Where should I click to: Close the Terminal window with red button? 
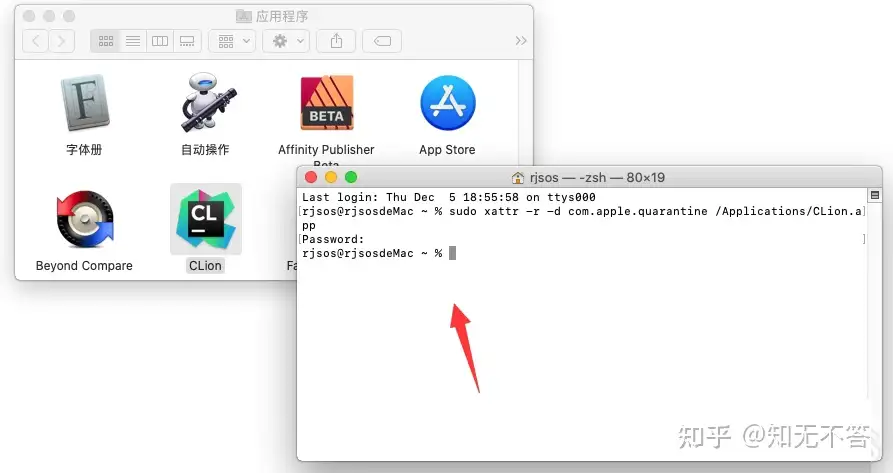click(x=311, y=177)
